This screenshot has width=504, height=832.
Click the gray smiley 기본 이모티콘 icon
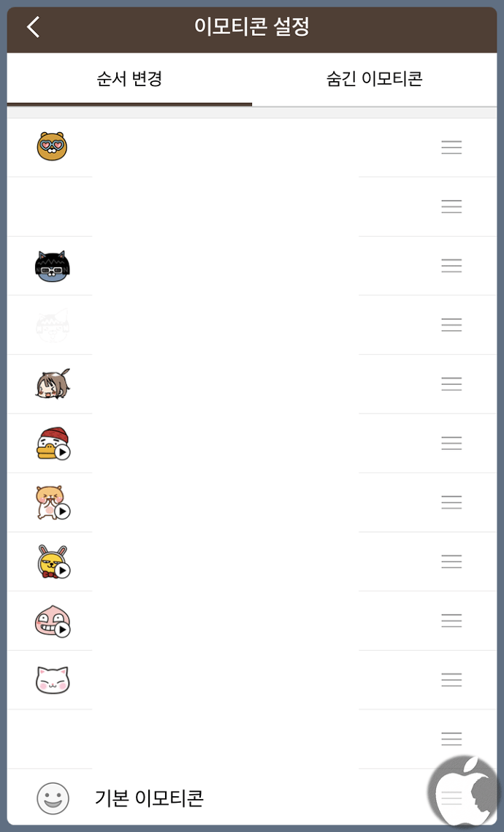(x=53, y=798)
